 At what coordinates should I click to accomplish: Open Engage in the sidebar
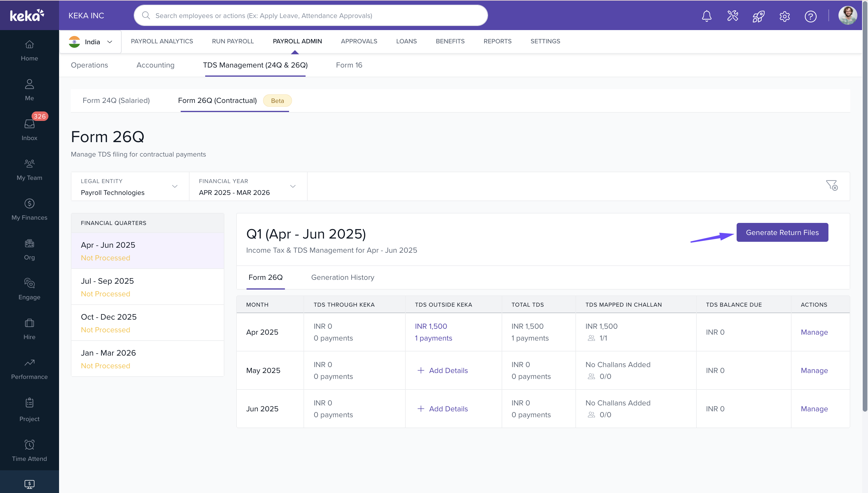[30, 289]
